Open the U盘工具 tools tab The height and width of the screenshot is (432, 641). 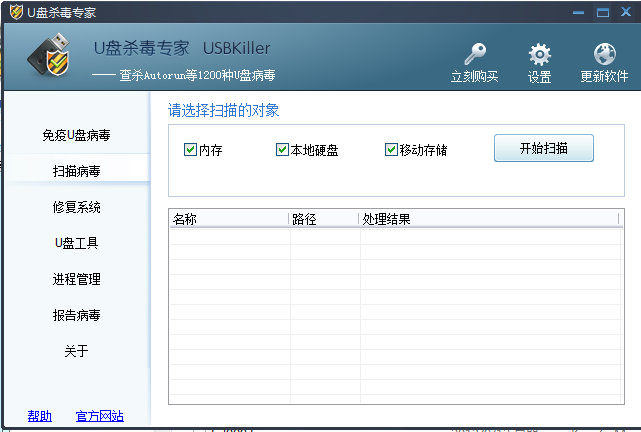coord(76,243)
